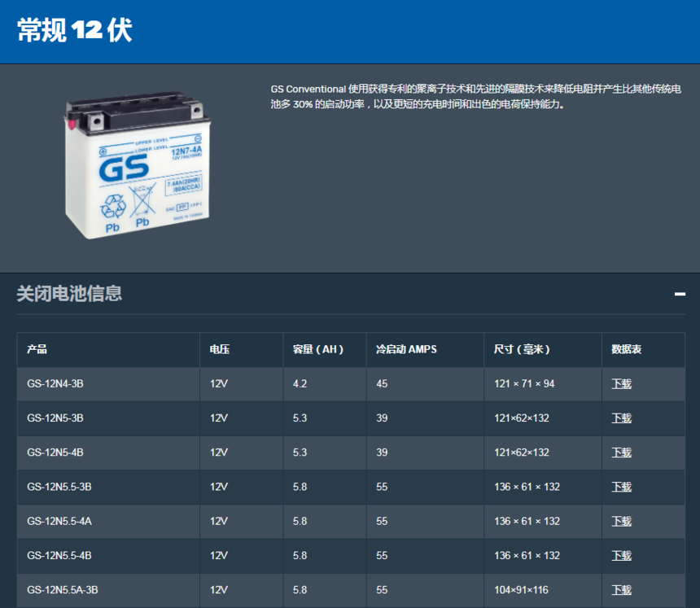700x608 pixels.
Task: Collapse the 关闭电池信息 section with minus icon
Action: click(680, 294)
